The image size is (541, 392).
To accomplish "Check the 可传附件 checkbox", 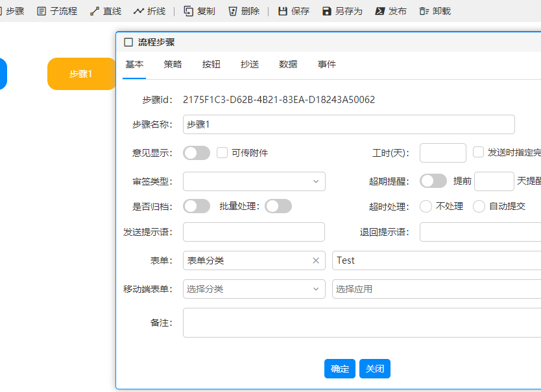I will pos(222,153).
